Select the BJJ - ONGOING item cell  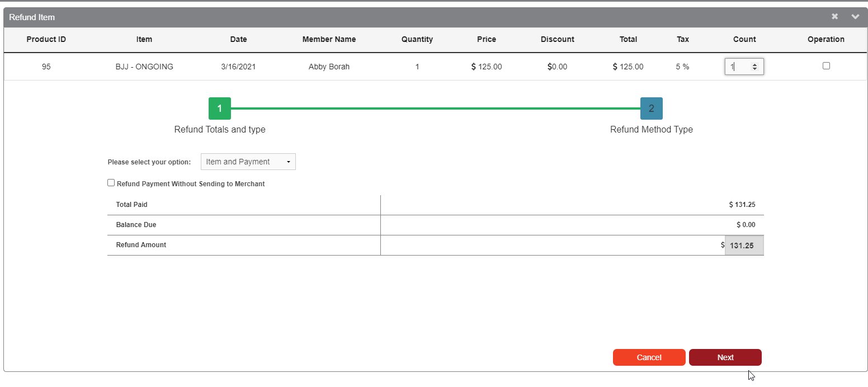click(x=144, y=67)
